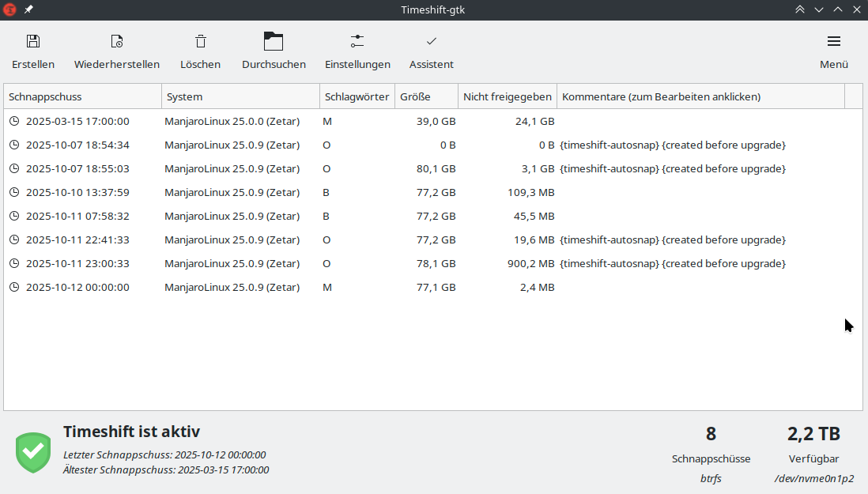Click clock icon of 2025-10-11 22:41:33 snapshot
The height and width of the screenshot is (494, 868).
14,239
